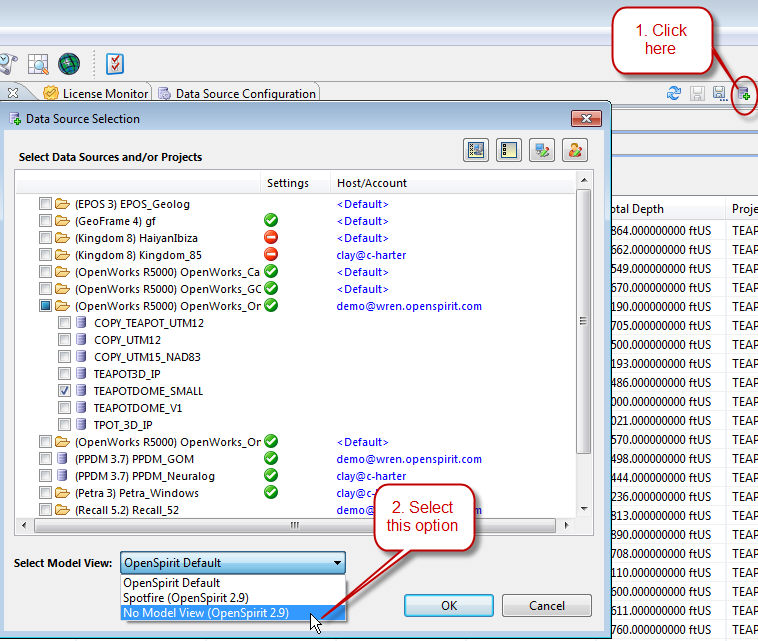Click Settings column header
758x641 pixels.
coord(295,183)
